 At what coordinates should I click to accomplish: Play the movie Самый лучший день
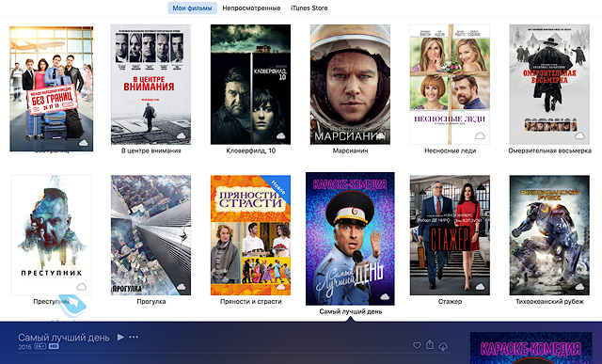click(x=120, y=337)
